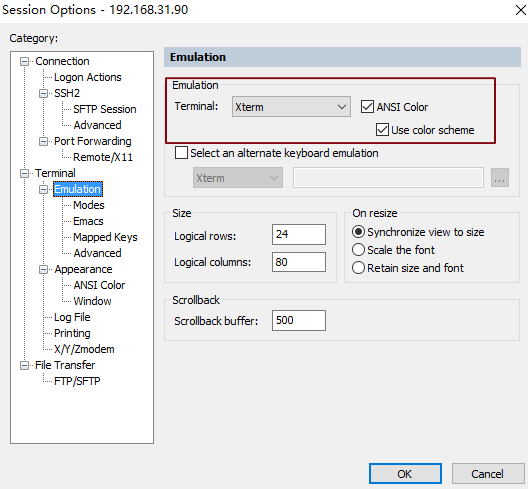The width and height of the screenshot is (528, 489).
Task: Click the Cancel button
Action: point(488,474)
